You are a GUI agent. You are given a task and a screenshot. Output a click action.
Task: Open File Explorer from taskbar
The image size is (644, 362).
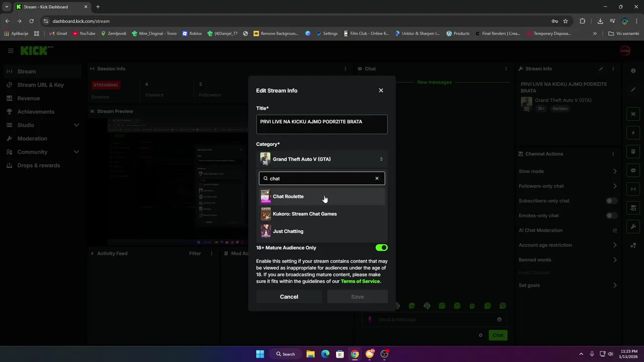310,354
